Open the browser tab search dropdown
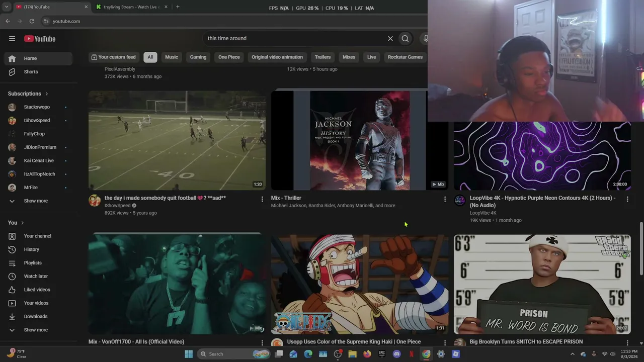Image resolution: width=644 pixels, height=362 pixels. 7,7
